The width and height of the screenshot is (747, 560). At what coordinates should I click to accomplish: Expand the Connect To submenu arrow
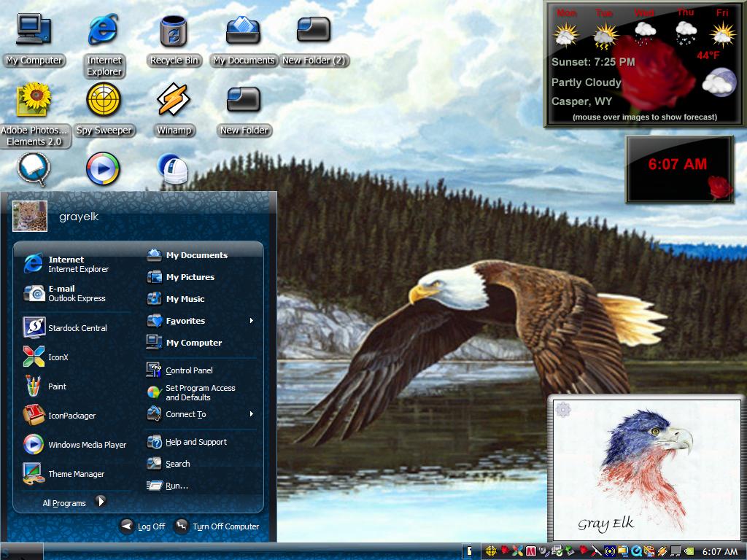(x=252, y=414)
